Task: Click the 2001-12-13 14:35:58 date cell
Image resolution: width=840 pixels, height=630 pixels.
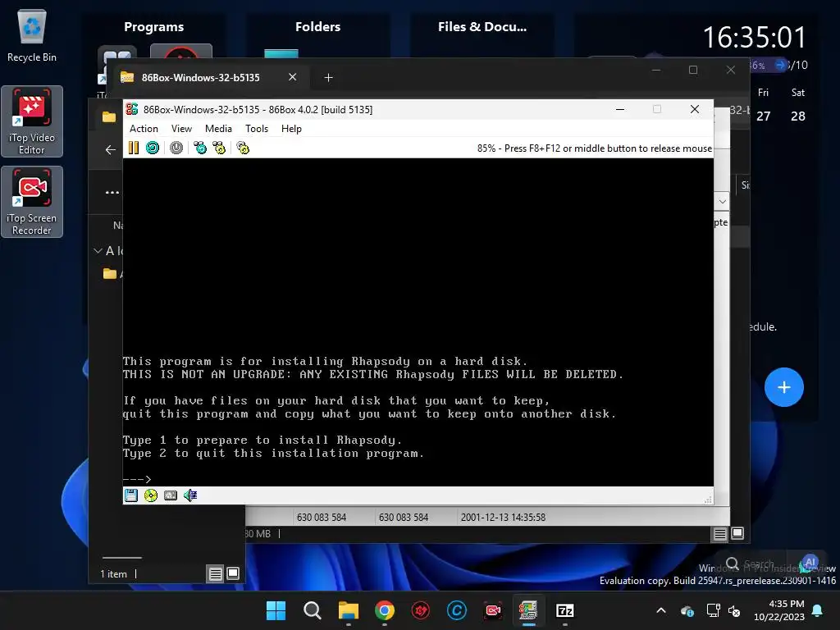Action: coord(503,518)
